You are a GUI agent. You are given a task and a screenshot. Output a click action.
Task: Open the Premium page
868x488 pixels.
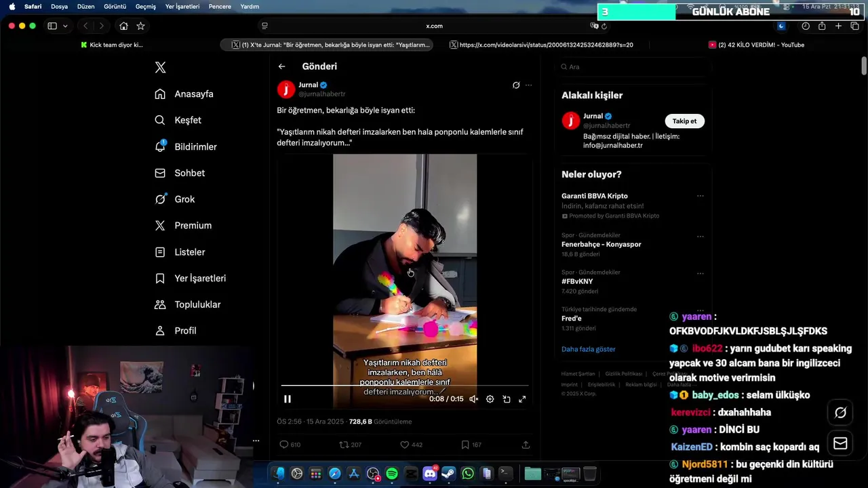pos(183,225)
